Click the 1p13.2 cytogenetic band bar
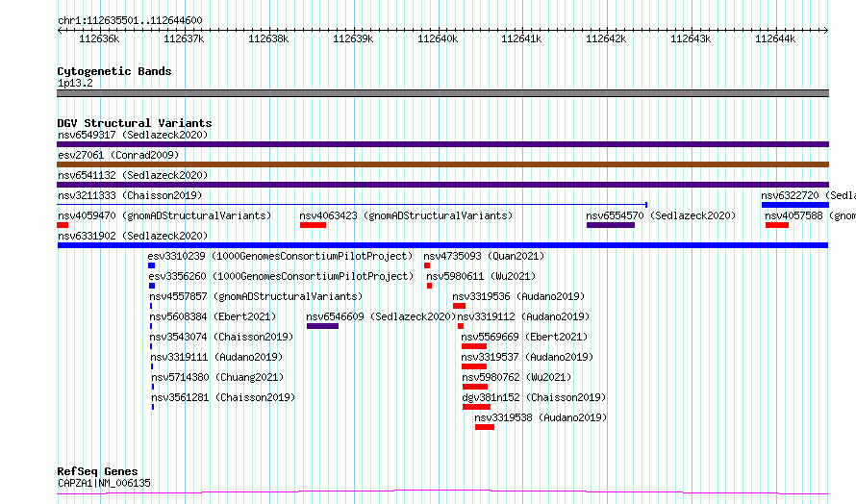This screenshot has width=856, height=504. click(x=442, y=93)
